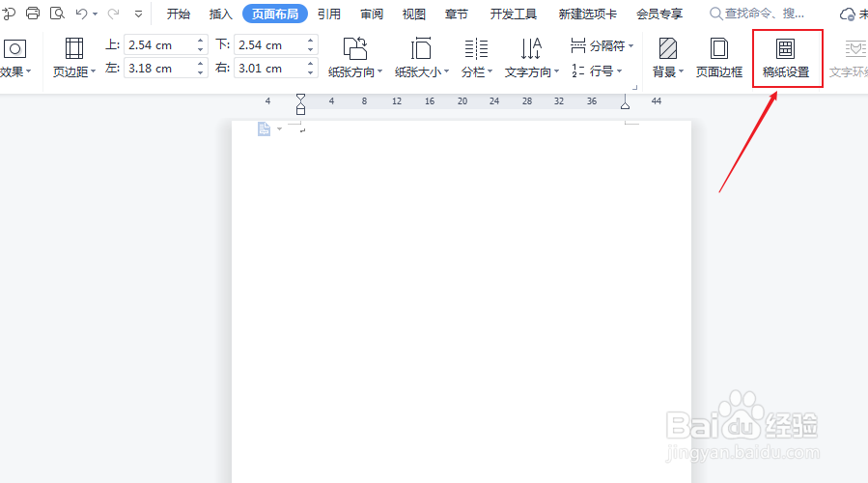Click the Redo arrow icon
Screen dimensions: 868x483
pyautogui.click(x=113, y=14)
